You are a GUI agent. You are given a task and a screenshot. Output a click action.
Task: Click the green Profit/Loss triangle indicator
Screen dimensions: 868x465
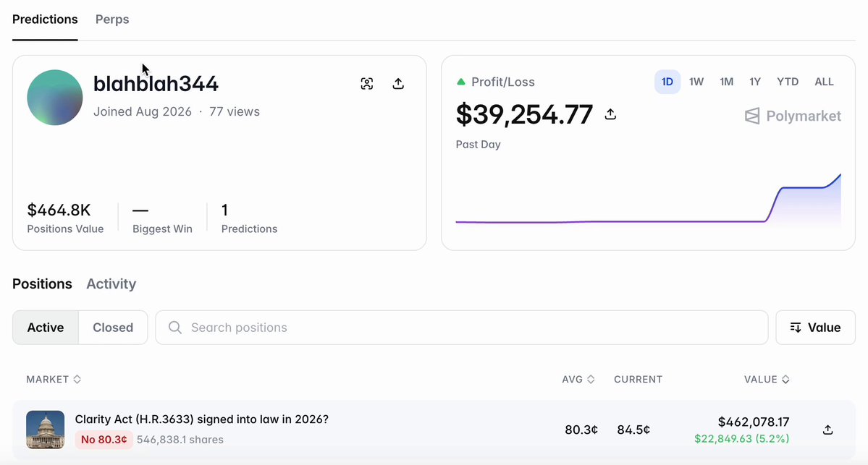pos(460,82)
